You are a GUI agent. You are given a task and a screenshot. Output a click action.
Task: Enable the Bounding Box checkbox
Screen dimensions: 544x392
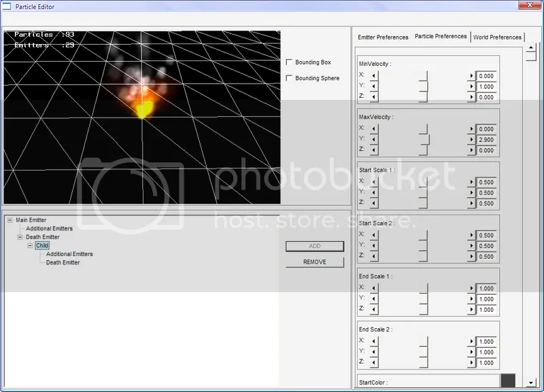point(288,62)
